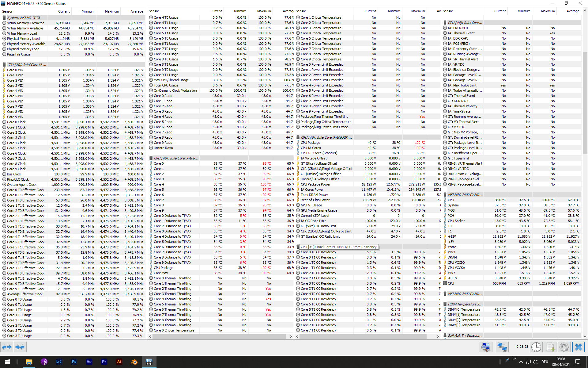Click the expand layout arrows button
Viewport: 588px width, 368px height.
pyautogui.click(x=7, y=347)
